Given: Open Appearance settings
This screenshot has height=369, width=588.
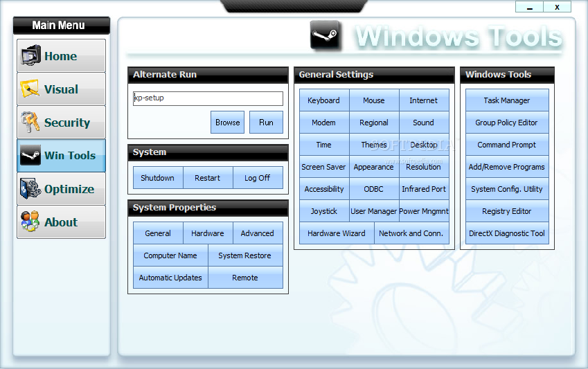Looking at the screenshot, I should [374, 166].
